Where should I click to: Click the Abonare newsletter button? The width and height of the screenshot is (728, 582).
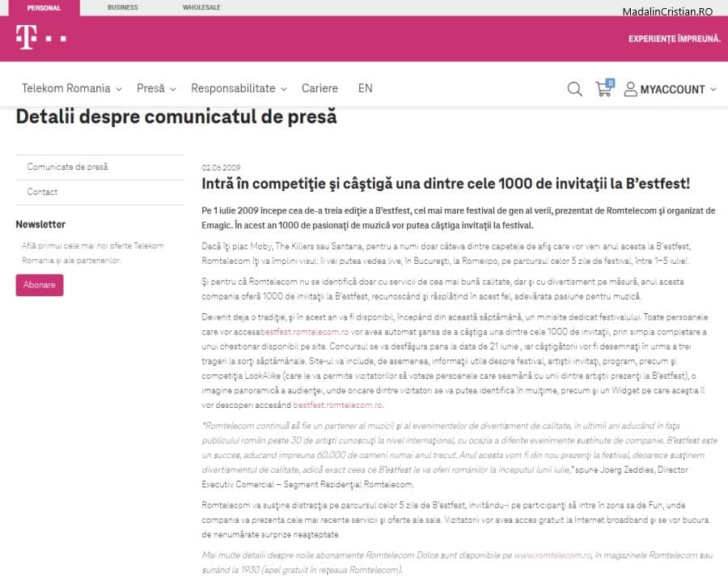point(40,285)
